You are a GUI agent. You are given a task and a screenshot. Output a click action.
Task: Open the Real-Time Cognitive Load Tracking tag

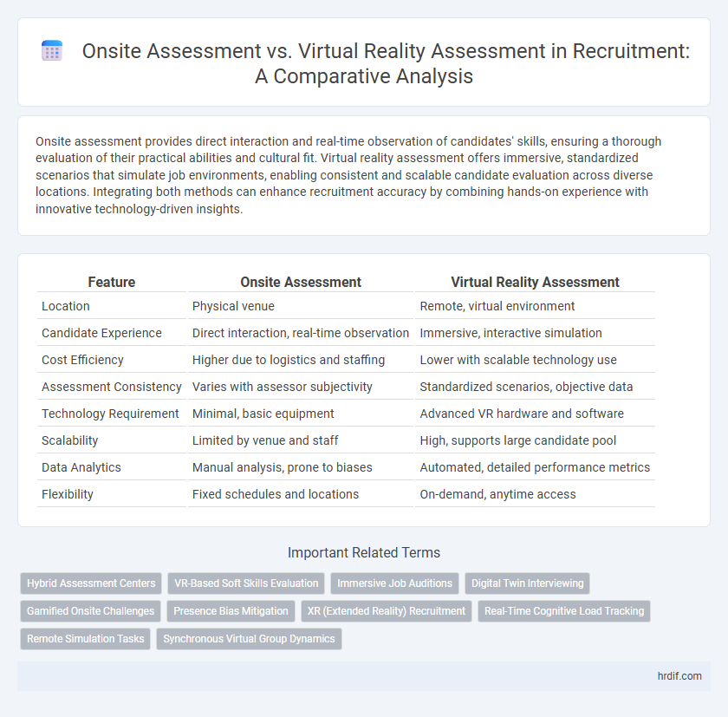pos(564,611)
